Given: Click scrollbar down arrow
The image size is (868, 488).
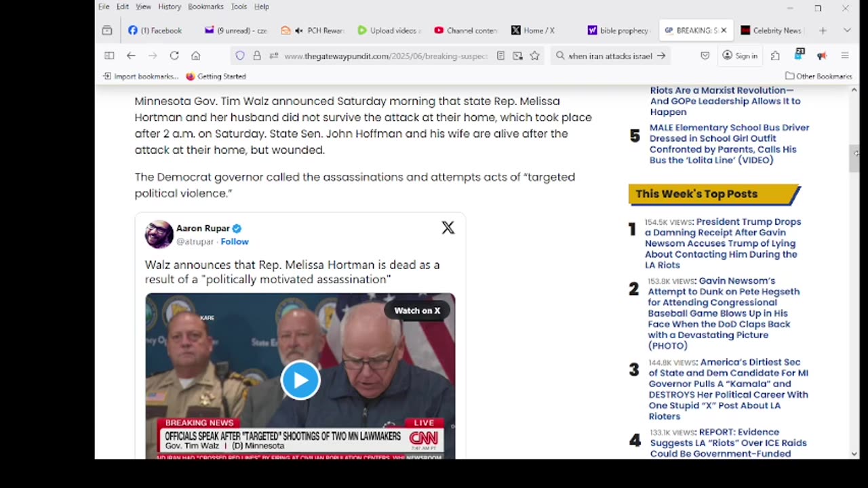Looking at the screenshot, I should pos(854,453).
